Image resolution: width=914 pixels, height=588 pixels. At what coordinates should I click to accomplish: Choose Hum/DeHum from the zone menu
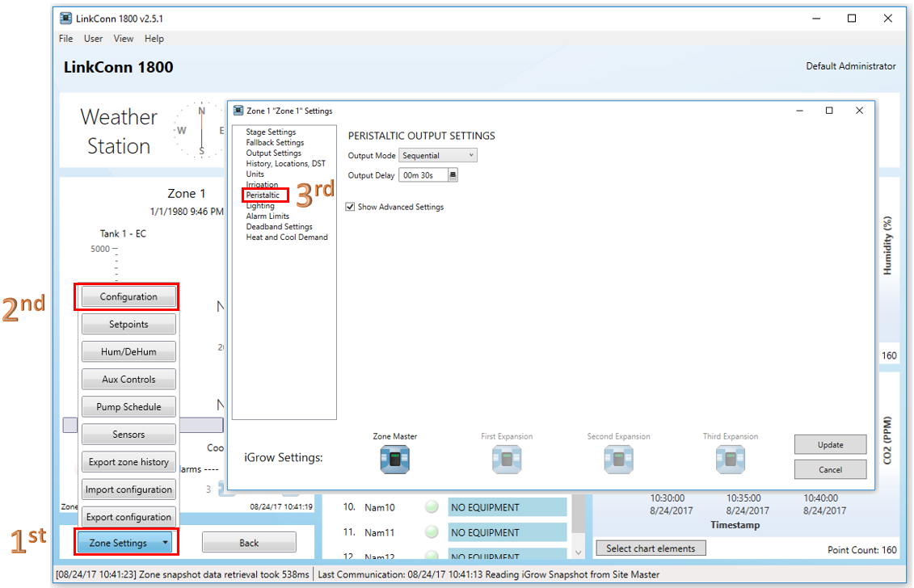128,351
